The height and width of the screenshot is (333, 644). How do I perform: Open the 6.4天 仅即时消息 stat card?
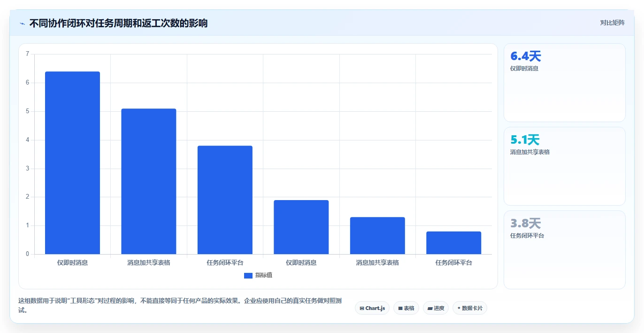pyautogui.click(x=565, y=83)
